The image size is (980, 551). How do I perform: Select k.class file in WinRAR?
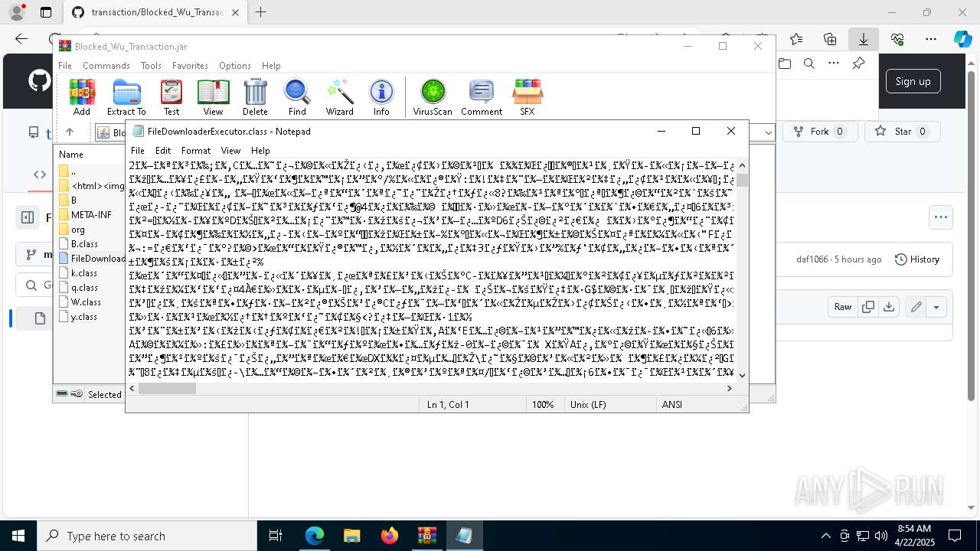84,273
